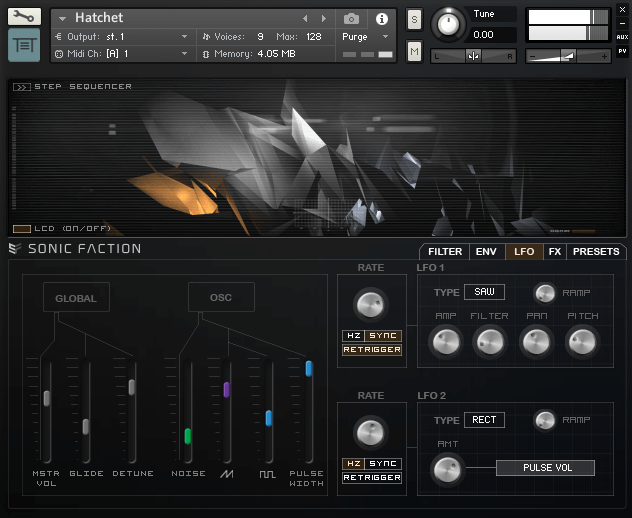
Task: Mute the instrument with M button
Action: 414,51
